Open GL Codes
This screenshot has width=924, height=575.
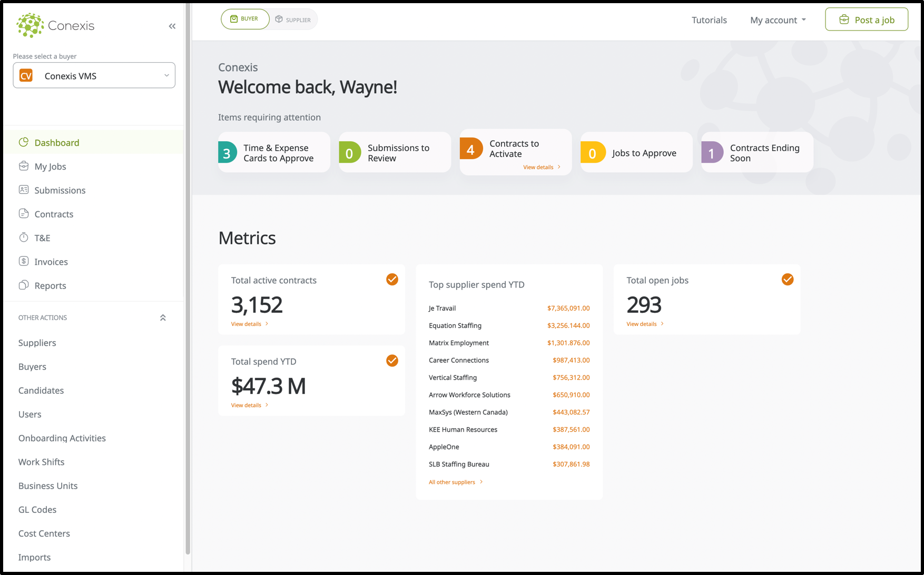click(x=37, y=510)
